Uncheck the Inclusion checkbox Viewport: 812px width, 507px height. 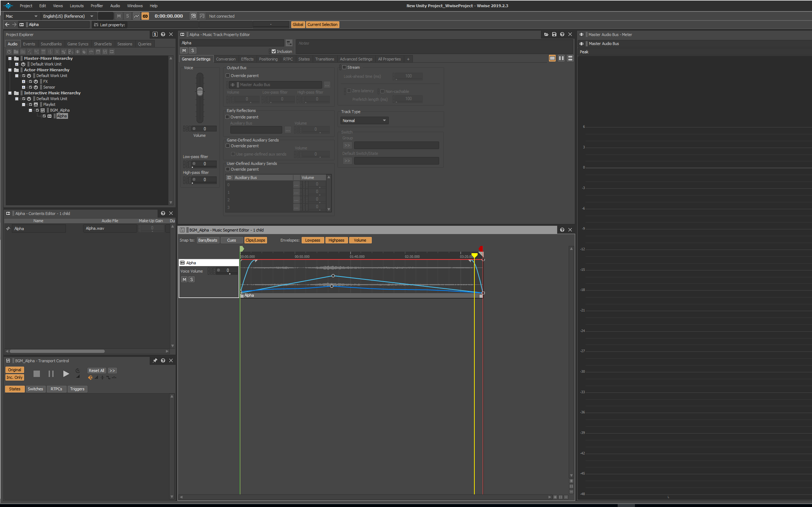[x=274, y=51]
